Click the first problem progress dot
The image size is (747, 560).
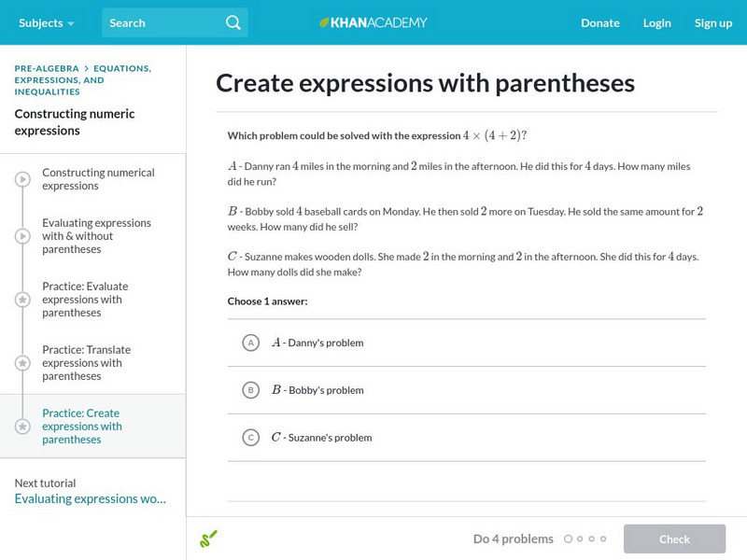[568, 539]
